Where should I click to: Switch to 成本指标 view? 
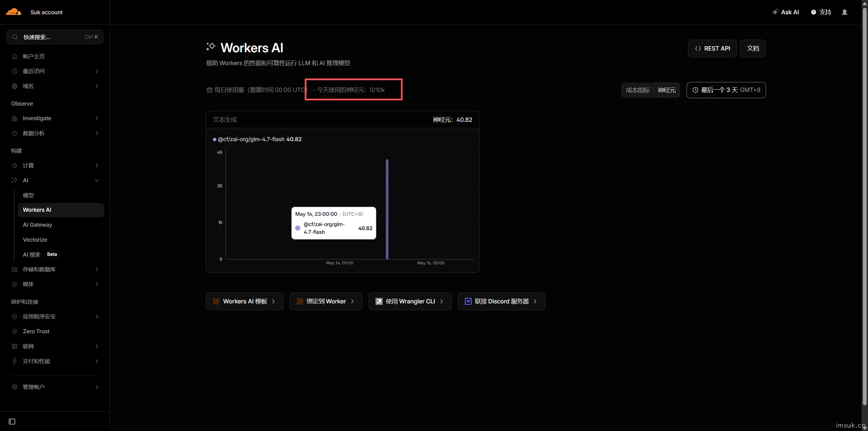click(637, 90)
